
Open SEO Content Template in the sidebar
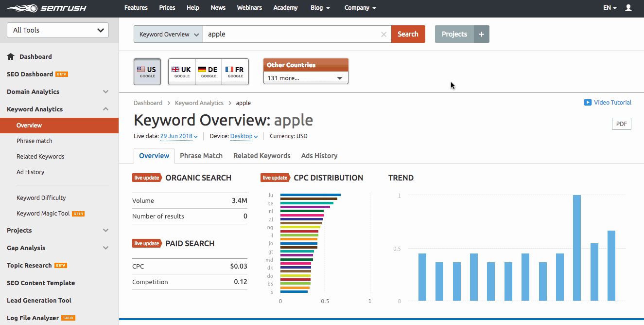click(41, 283)
